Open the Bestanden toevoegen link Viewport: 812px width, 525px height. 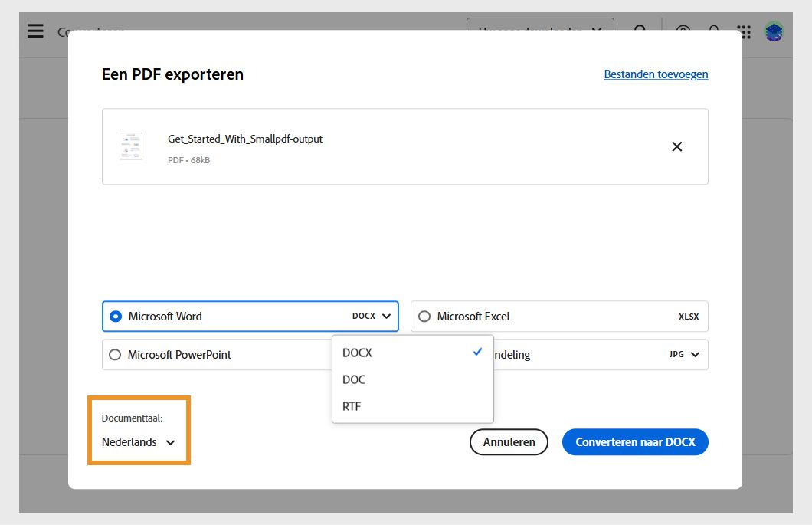pyautogui.click(x=656, y=74)
